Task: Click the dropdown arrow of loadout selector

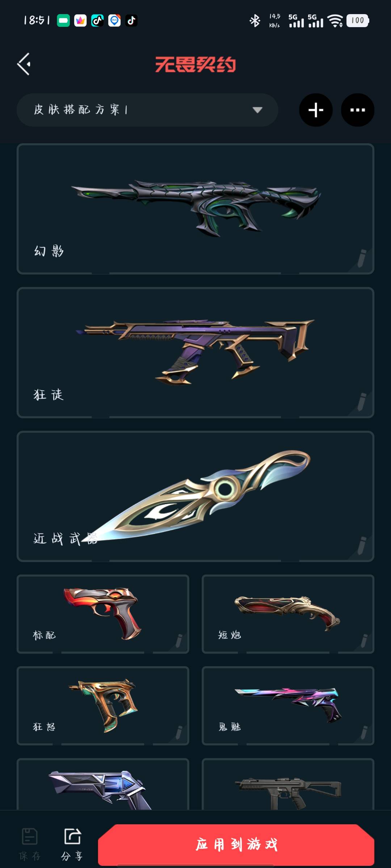Action: pos(257,110)
